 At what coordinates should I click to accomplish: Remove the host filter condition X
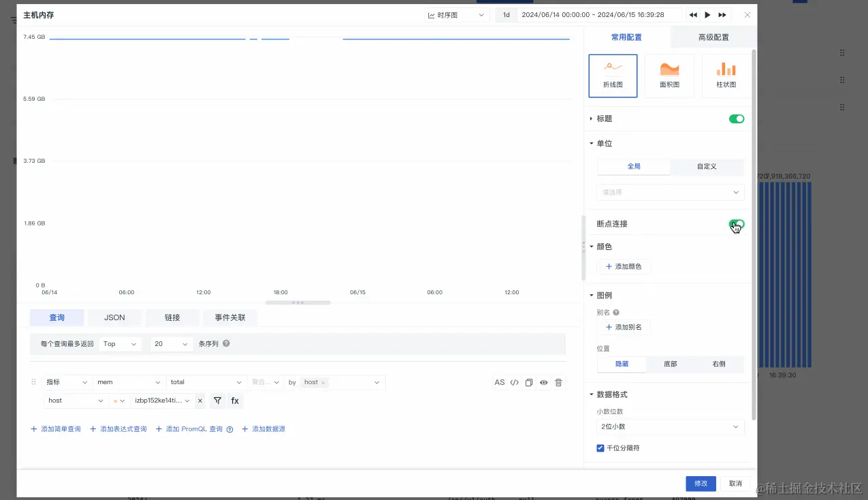tap(200, 401)
